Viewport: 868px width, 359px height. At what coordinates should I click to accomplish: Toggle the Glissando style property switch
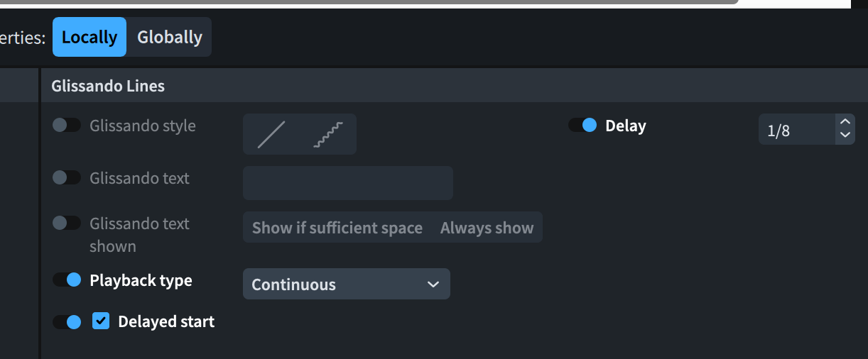(67, 126)
